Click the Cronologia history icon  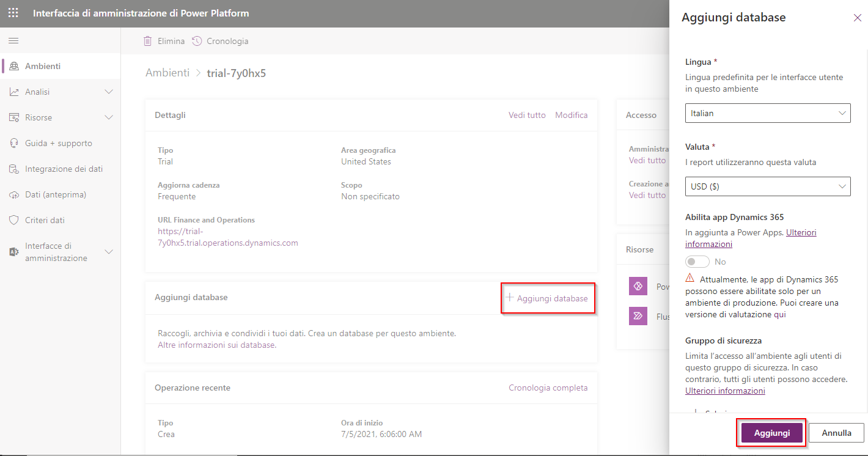coord(197,41)
